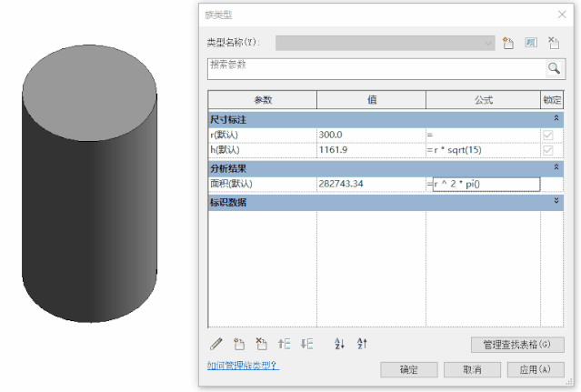Click the New Parameter icon in bottom toolbar
Screen dimensions: 581x392
239,344
